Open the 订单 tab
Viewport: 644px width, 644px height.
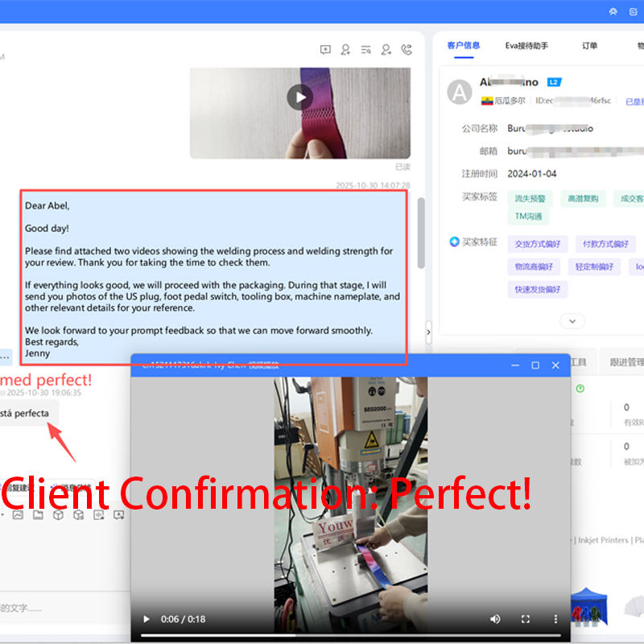[x=589, y=46]
